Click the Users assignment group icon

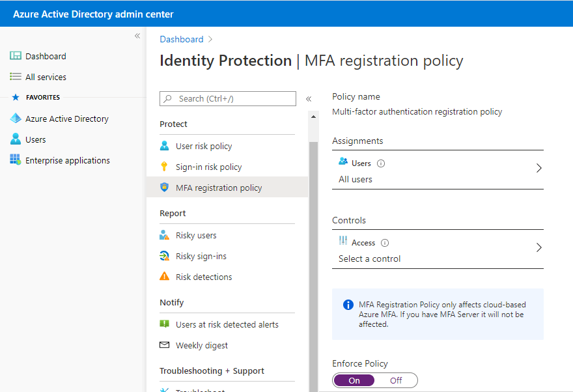tap(343, 161)
